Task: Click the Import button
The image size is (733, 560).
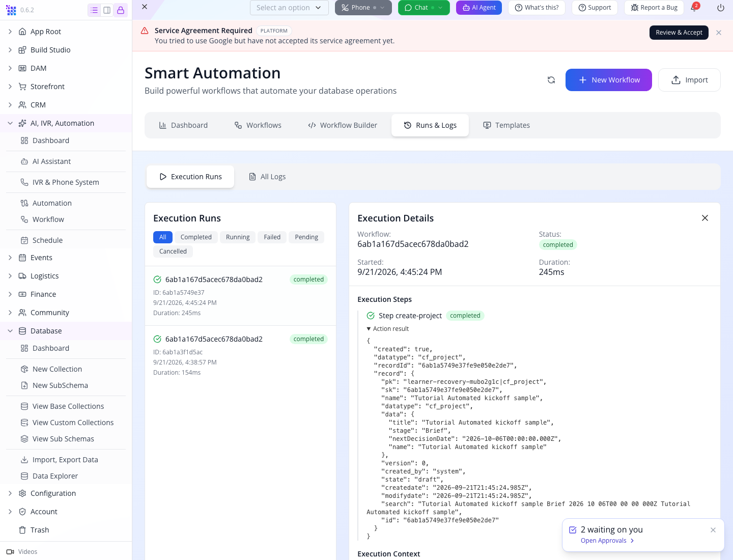Action: [x=689, y=80]
